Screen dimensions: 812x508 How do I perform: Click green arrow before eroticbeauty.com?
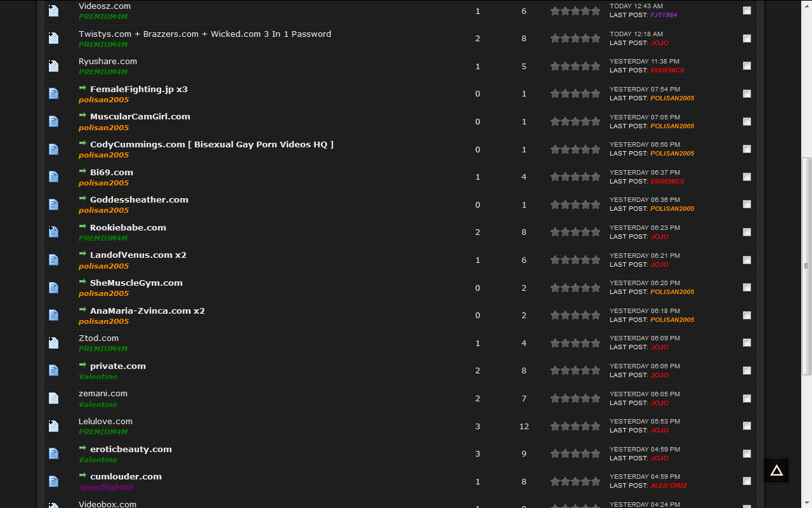click(82, 448)
